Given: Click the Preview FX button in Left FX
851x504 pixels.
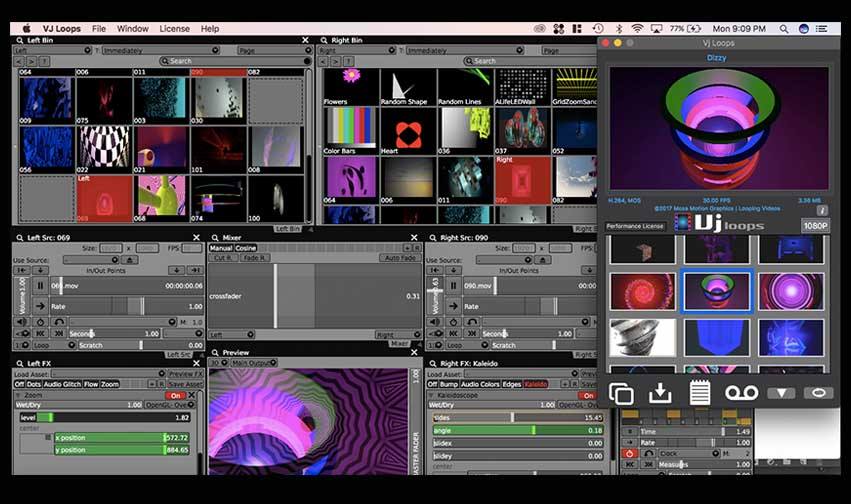Looking at the screenshot, I should pos(185,374).
